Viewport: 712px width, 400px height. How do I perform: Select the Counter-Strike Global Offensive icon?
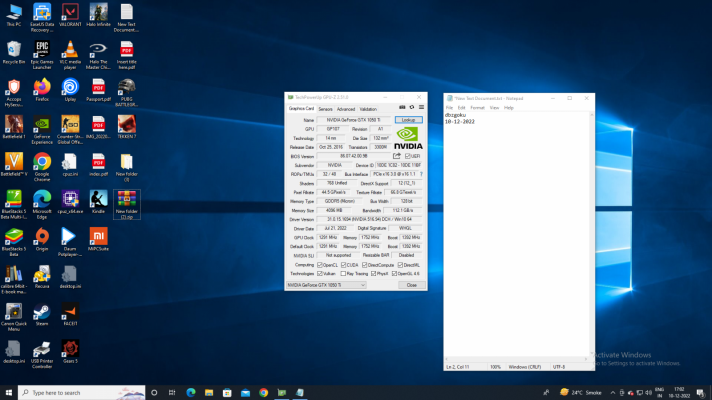[70, 130]
